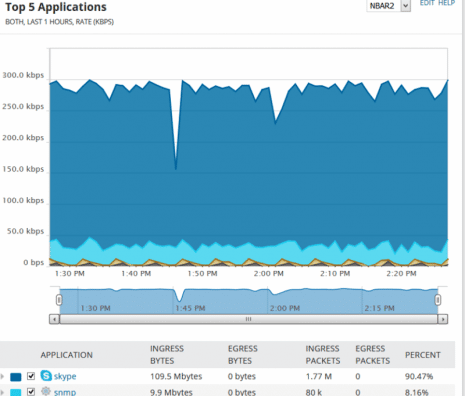Click the scrollbar right arrow

click(x=443, y=319)
